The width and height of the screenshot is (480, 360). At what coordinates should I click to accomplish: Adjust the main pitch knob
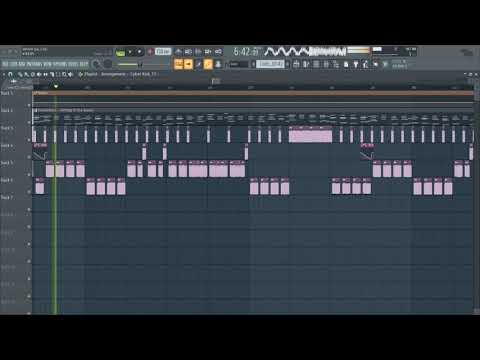(107, 64)
